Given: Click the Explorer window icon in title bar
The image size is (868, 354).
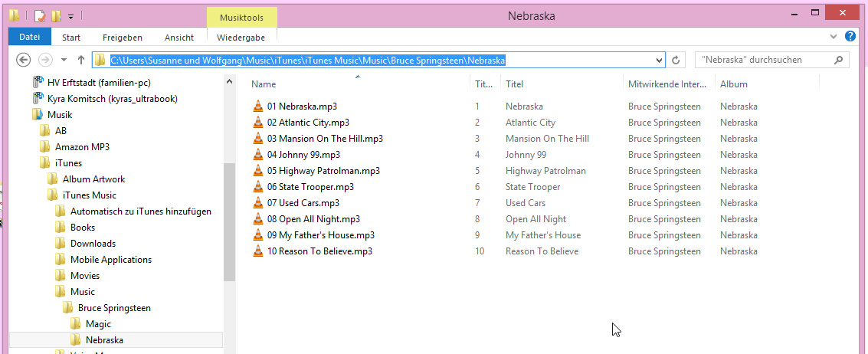Looking at the screenshot, I should (15, 15).
